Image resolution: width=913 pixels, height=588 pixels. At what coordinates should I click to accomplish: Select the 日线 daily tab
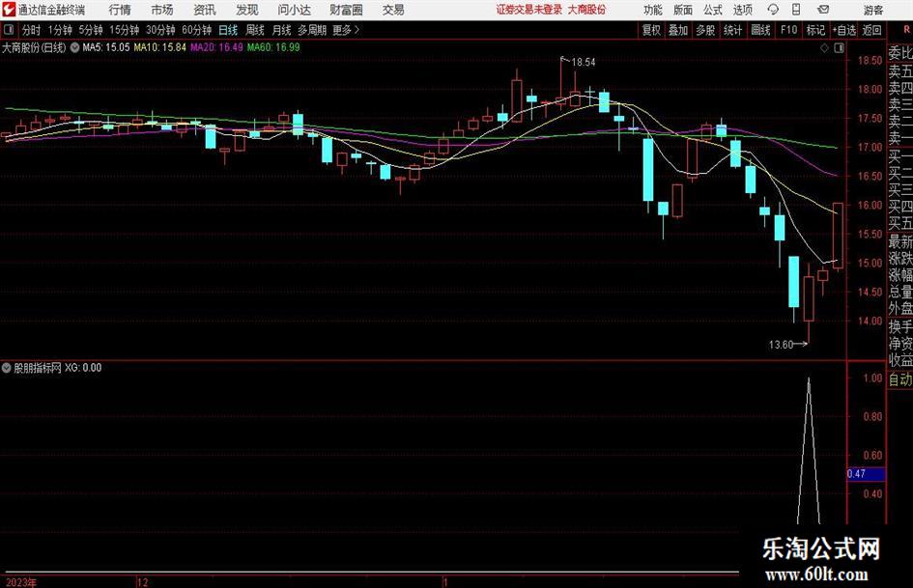coord(228,30)
